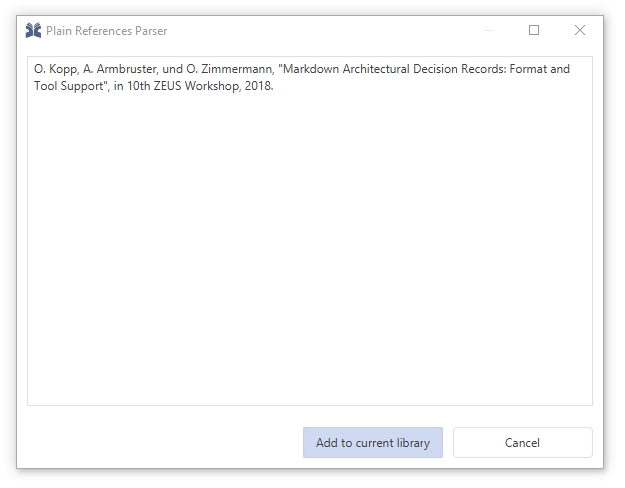Click on "Armbruster" in the reference text

(x=115, y=70)
